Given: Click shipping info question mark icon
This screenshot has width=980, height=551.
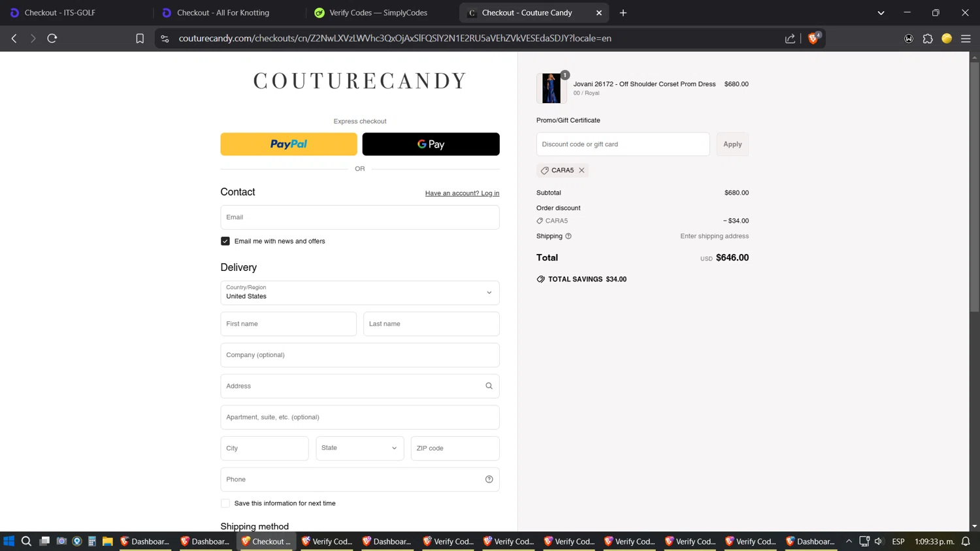Looking at the screenshot, I should pos(568,236).
